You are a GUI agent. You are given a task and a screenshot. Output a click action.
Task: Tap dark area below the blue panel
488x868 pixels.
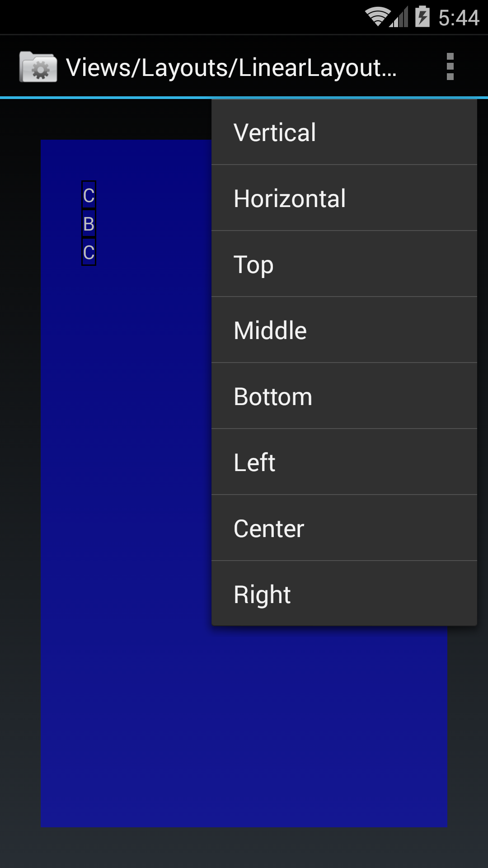click(x=244, y=848)
